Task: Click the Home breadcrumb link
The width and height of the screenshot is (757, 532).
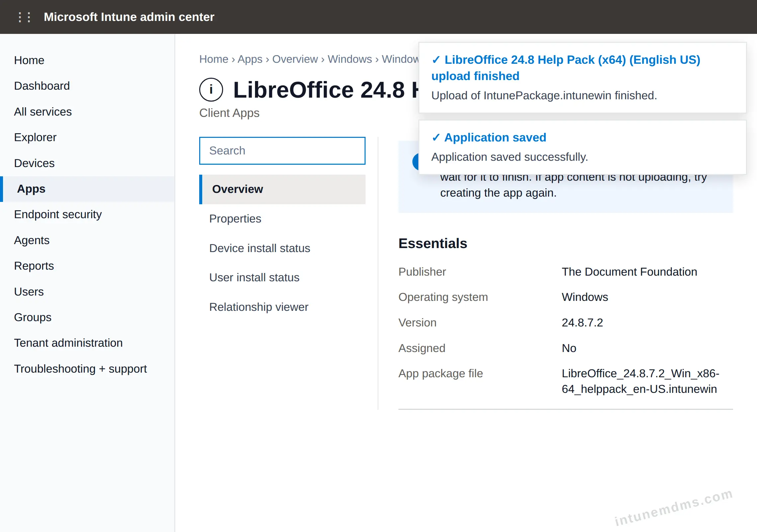Action: tap(214, 59)
